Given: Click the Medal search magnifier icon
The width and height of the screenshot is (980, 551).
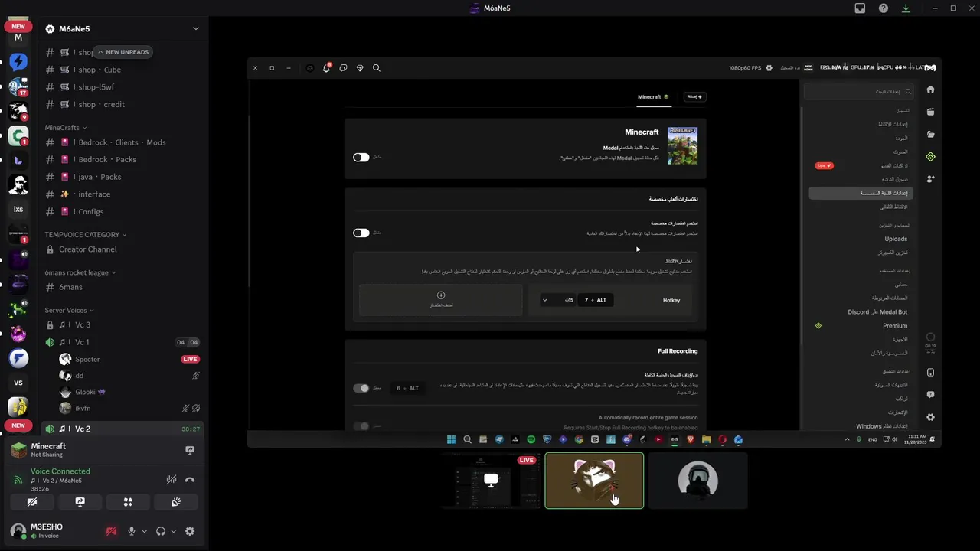Looking at the screenshot, I should tap(377, 68).
